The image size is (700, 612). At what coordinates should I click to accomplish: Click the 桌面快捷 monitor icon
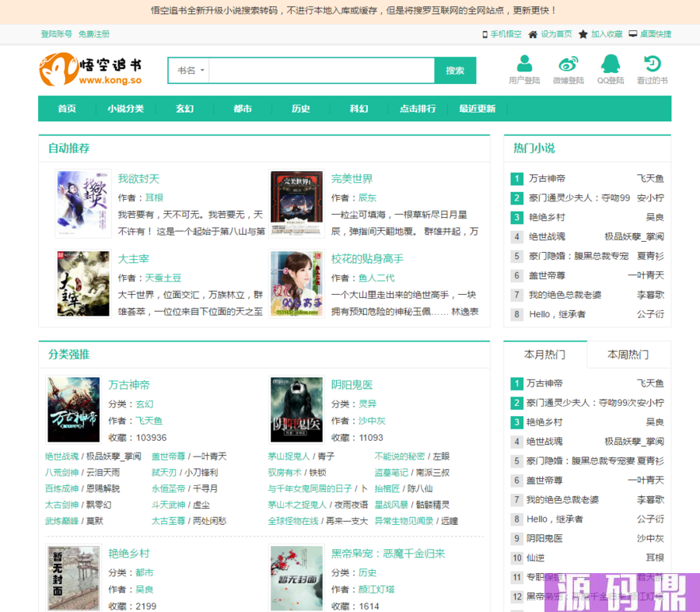point(632,34)
